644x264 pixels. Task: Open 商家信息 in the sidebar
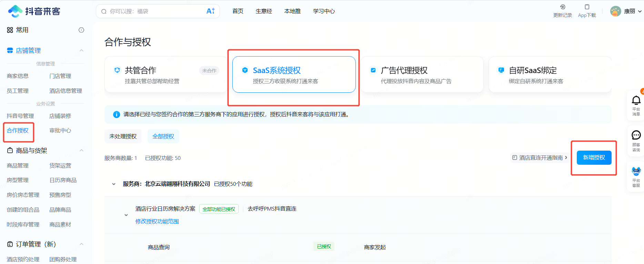tap(18, 76)
